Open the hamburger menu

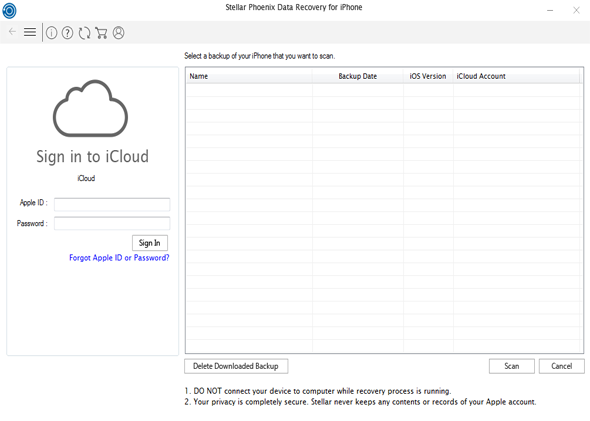30,32
